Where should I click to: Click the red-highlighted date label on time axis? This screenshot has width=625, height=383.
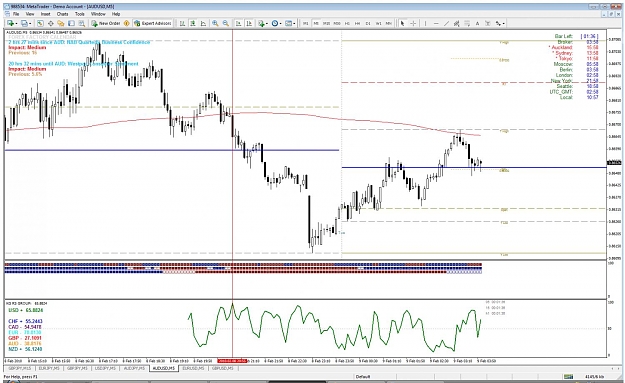coord(232,361)
